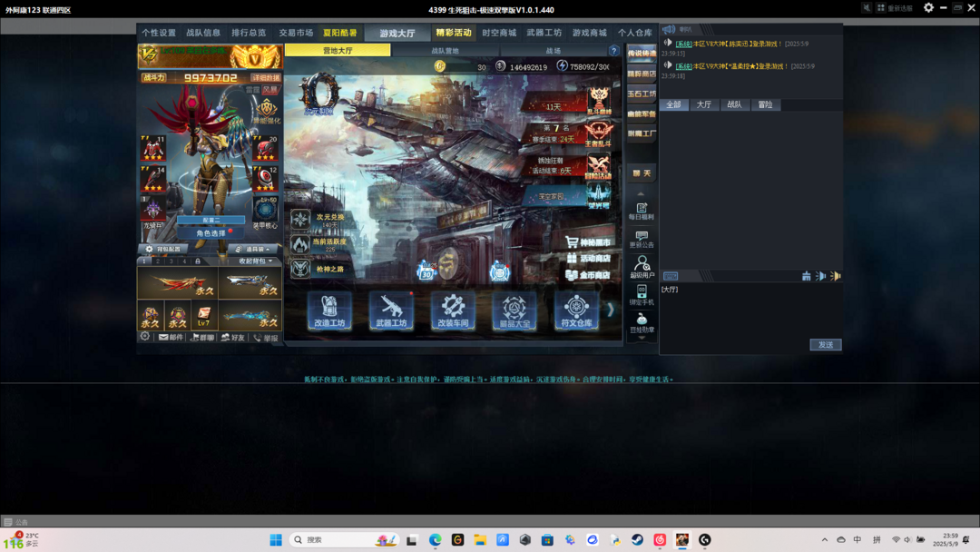Toggle the blue speaker icon in chat toolbar
The width and height of the screenshot is (980, 552).
(x=820, y=276)
